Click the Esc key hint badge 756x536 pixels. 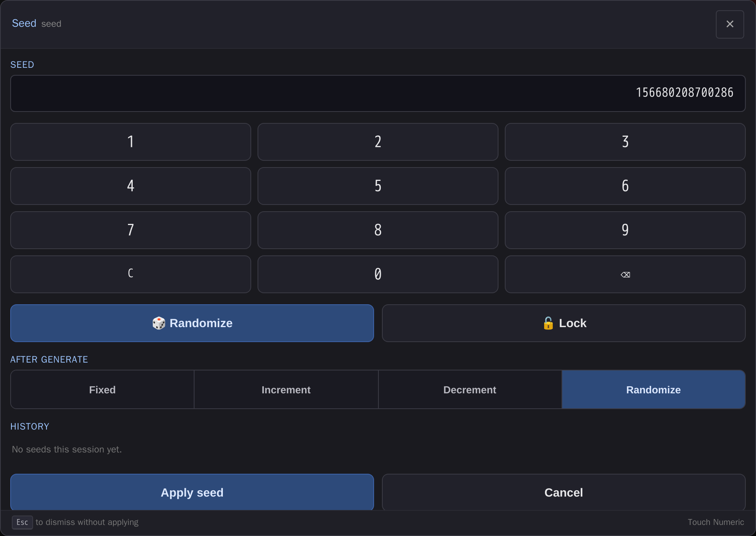click(22, 522)
